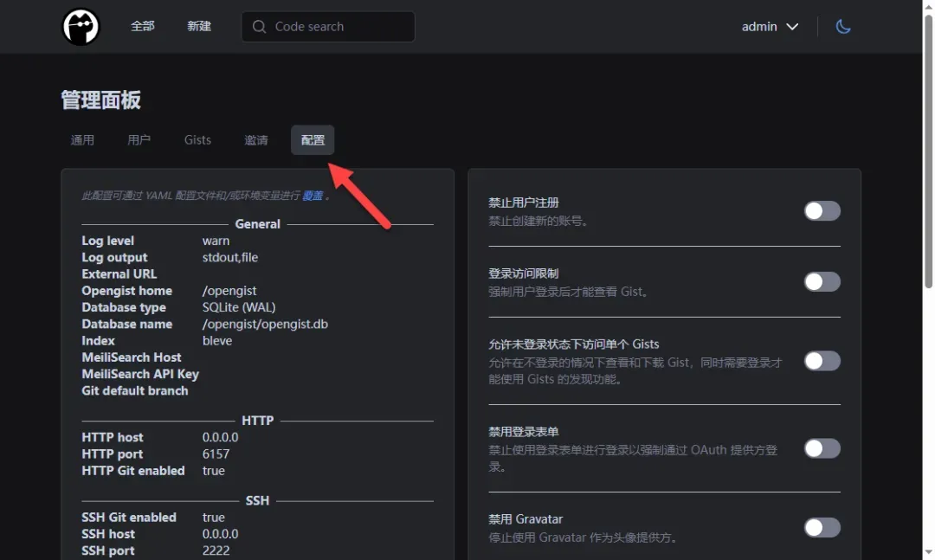The image size is (935, 560).
Task: Toggle 登录访问限制 switch
Action: [x=822, y=281]
